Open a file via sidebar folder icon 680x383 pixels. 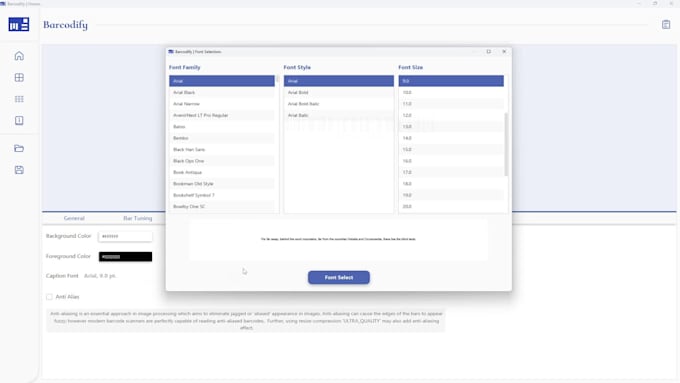pos(19,148)
